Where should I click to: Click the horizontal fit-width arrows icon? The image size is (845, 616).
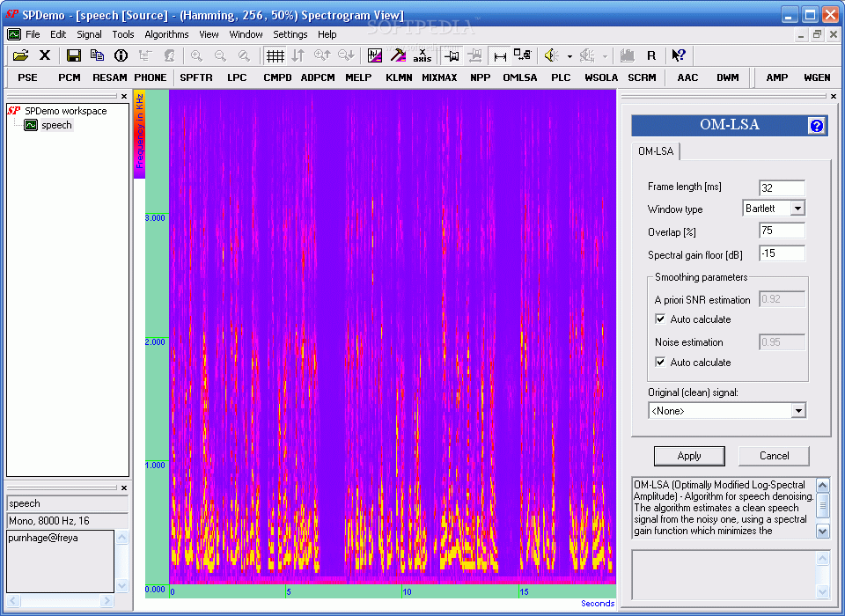500,55
